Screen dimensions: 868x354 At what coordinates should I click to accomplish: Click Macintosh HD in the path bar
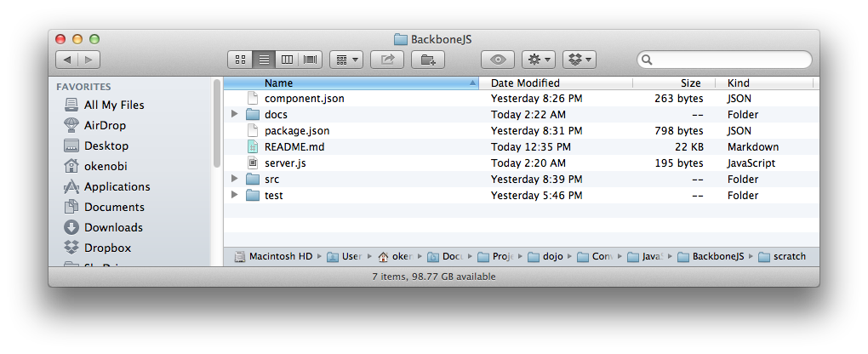point(273,256)
